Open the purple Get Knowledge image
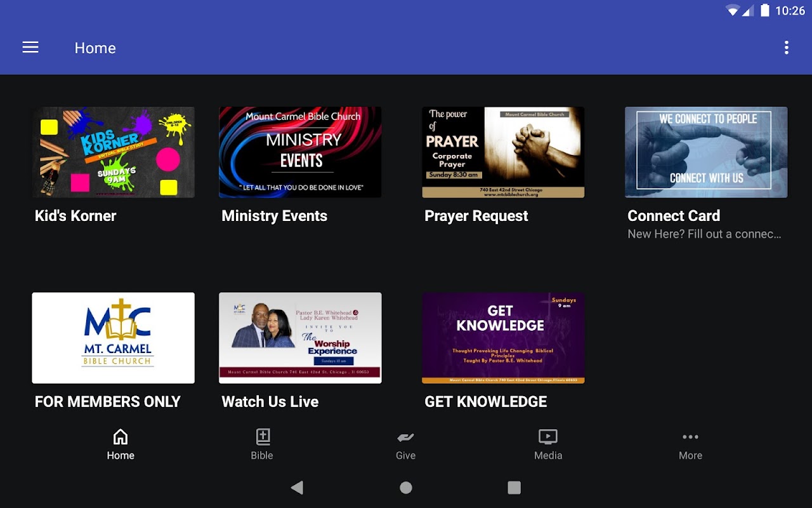 (x=503, y=338)
